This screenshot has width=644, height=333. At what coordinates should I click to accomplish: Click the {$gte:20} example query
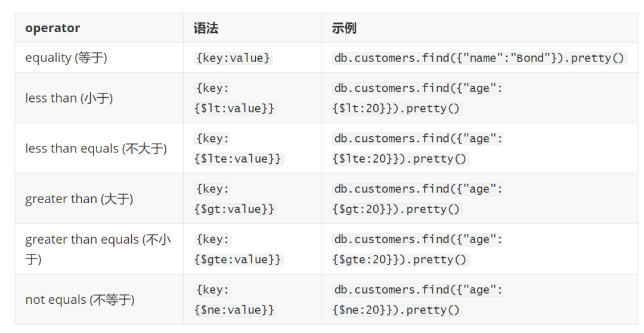click(x=401, y=260)
